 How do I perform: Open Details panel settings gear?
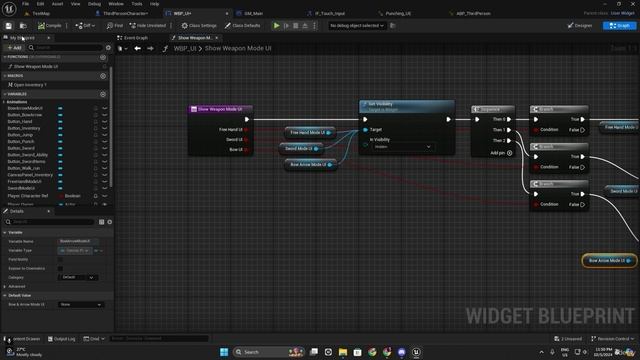(110, 222)
